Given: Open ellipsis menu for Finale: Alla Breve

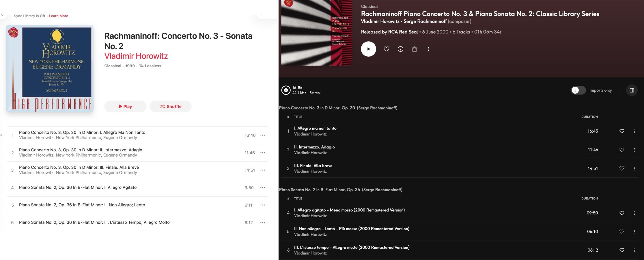Looking at the screenshot, I should [262, 170].
